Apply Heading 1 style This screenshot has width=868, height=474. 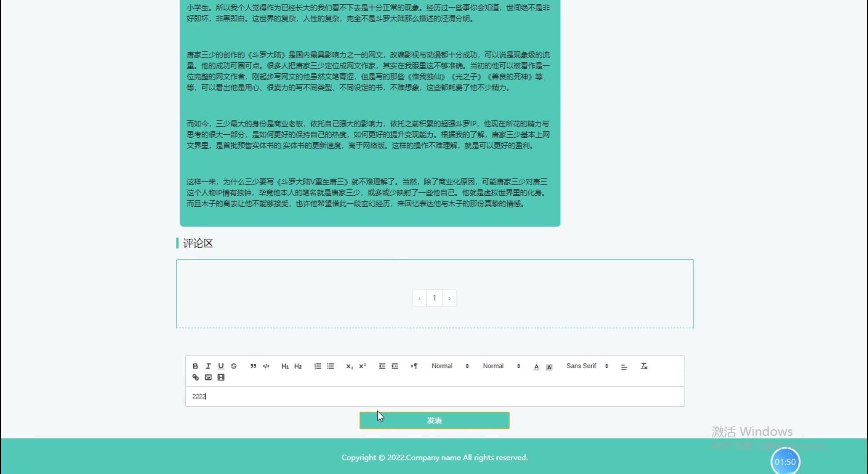tap(285, 366)
